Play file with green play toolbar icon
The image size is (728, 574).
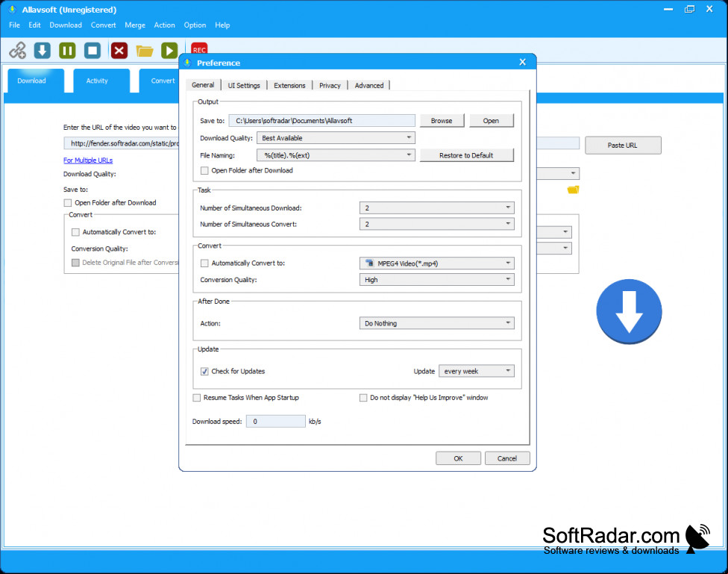pyautogui.click(x=169, y=50)
